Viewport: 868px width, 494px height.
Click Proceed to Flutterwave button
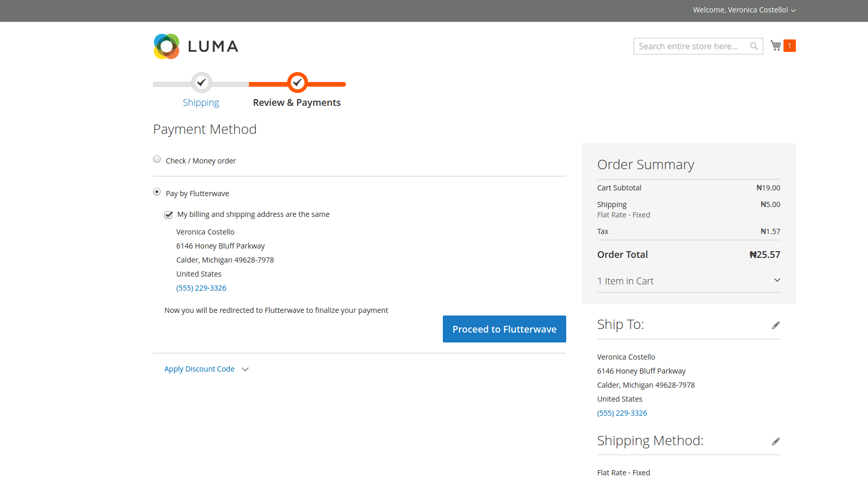504,329
